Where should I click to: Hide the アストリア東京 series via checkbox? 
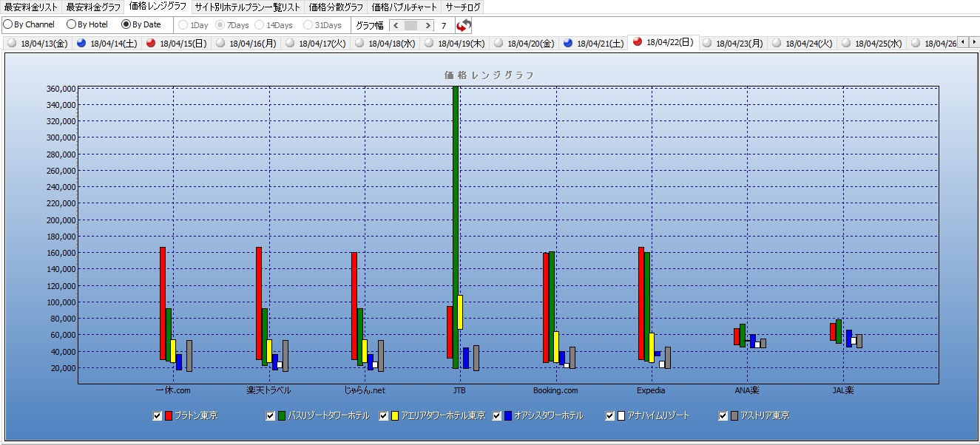[x=723, y=416]
